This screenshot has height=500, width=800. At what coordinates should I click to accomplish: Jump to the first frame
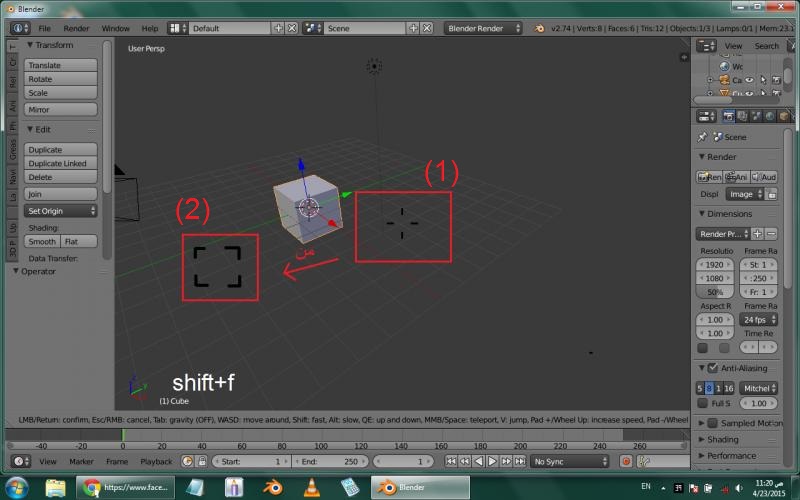pos(451,461)
